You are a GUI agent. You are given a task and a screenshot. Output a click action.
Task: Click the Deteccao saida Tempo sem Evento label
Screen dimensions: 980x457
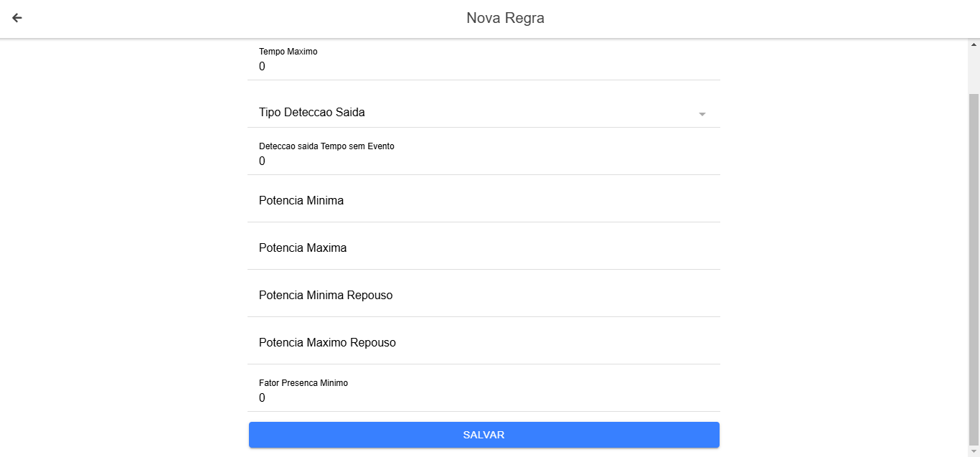[x=326, y=146]
